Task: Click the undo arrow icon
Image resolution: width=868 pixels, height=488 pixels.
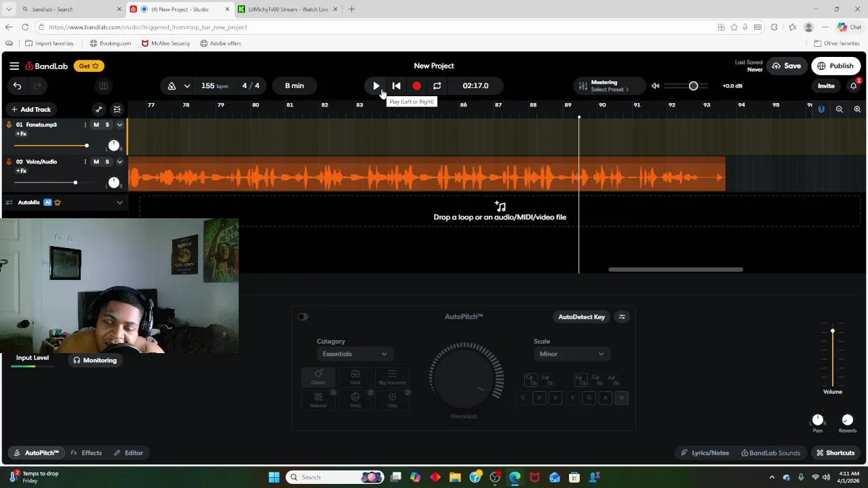Action: 17,86
